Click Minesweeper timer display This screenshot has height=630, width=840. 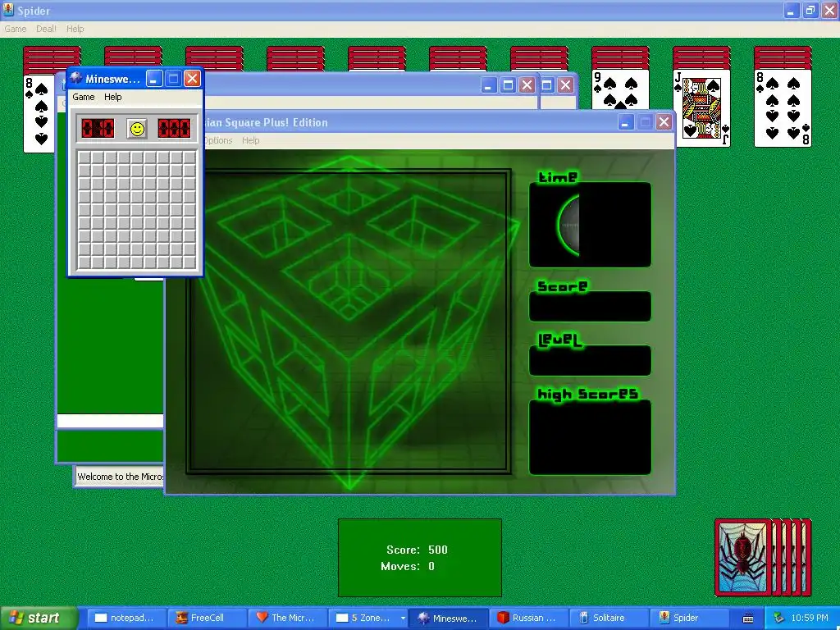[x=174, y=129]
